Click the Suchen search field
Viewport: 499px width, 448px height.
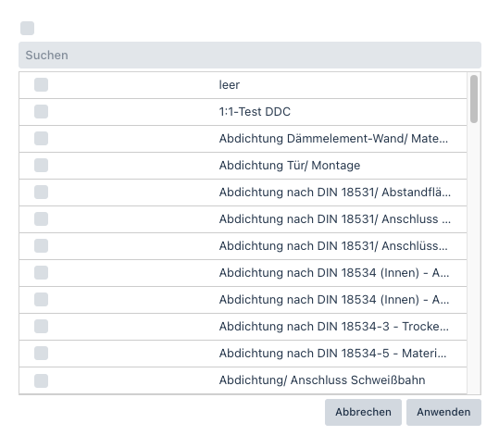[x=250, y=55]
